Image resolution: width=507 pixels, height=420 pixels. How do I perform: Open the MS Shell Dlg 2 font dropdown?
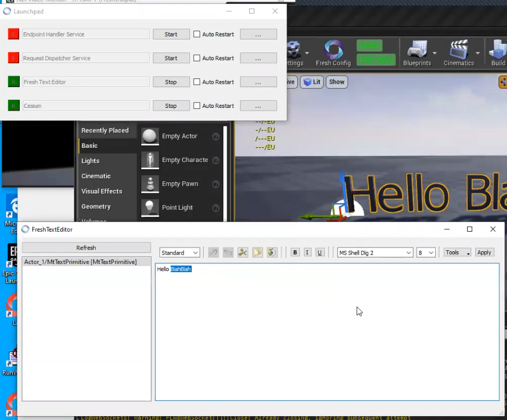(375, 253)
